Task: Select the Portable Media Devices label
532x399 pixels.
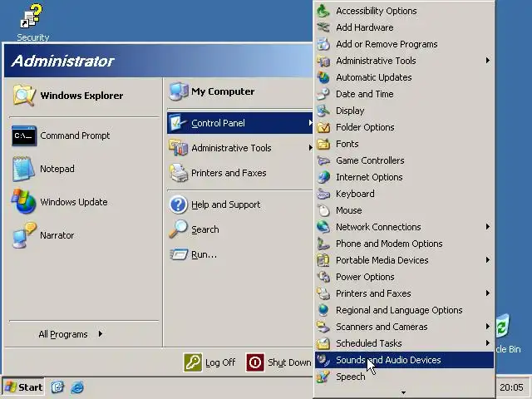Action: click(x=382, y=260)
